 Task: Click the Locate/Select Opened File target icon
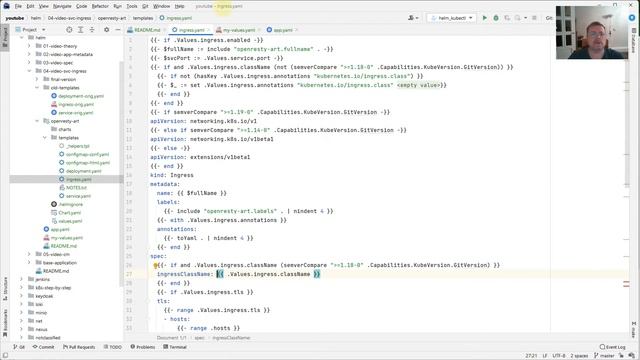tap(69, 30)
